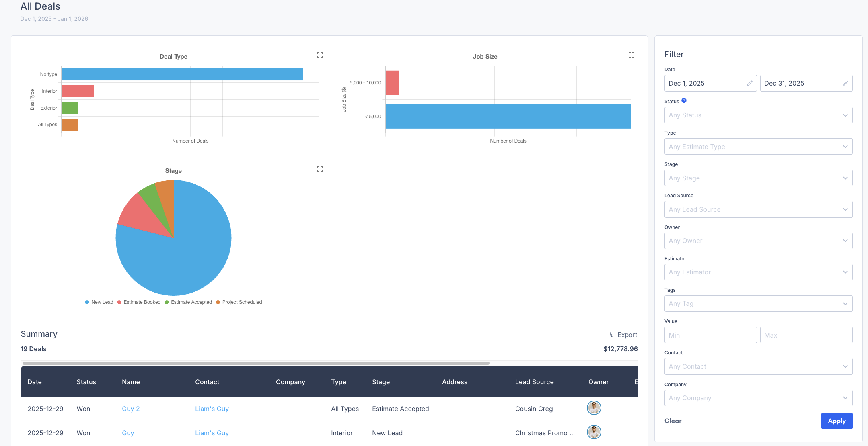The width and height of the screenshot is (868, 446).
Task: Click owner avatar in Christmas Promo row
Action: pos(594,432)
